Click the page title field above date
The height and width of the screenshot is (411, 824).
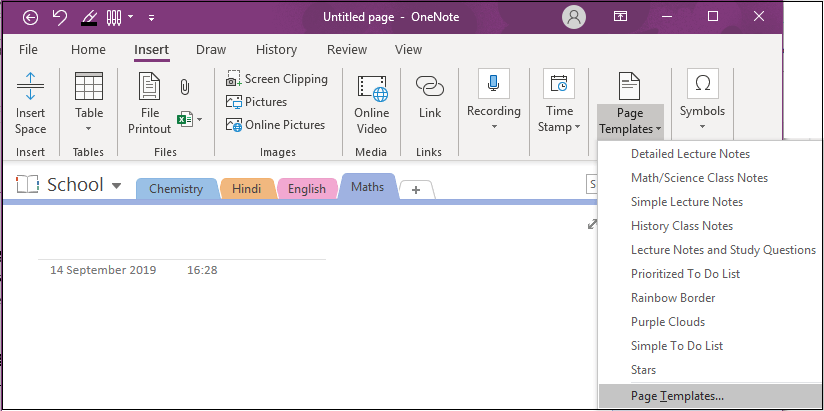[x=181, y=247]
